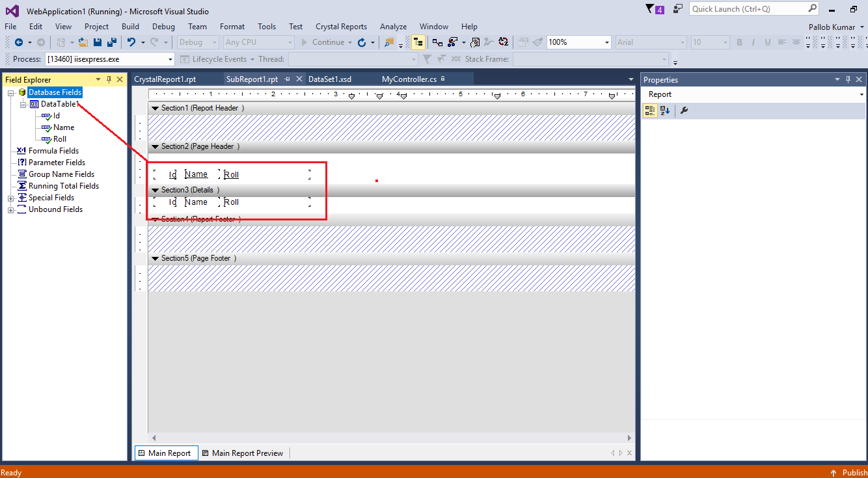The image size is (868, 478).
Task: Open the Crystal Reports menu
Action: point(341,27)
